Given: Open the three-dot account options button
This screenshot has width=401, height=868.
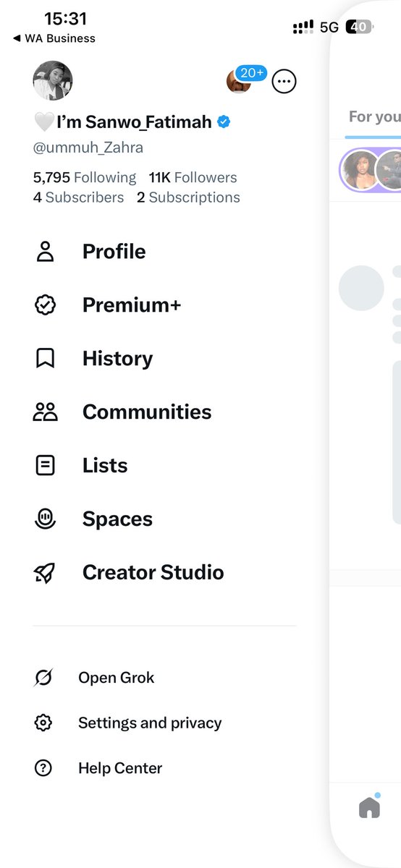Looking at the screenshot, I should [284, 82].
